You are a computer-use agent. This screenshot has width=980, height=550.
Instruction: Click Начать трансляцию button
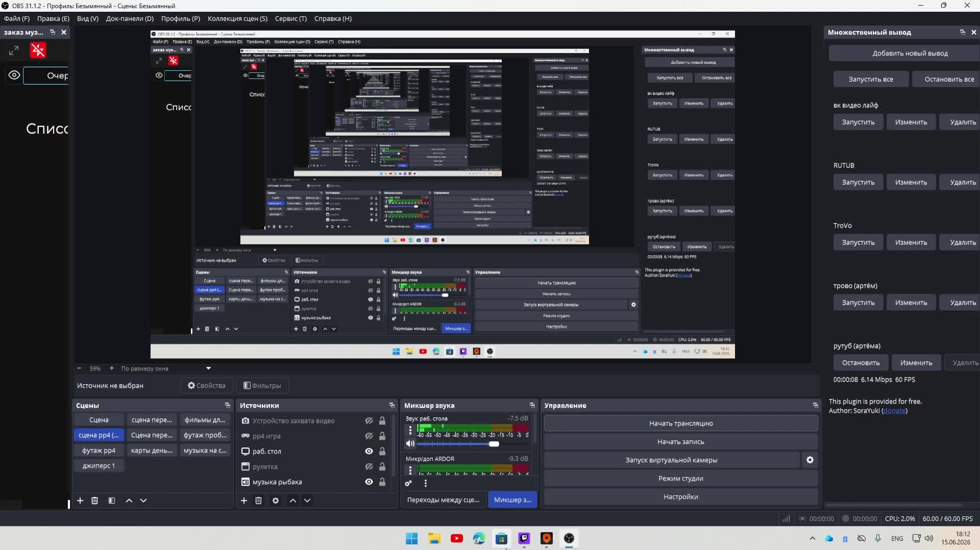(x=681, y=423)
